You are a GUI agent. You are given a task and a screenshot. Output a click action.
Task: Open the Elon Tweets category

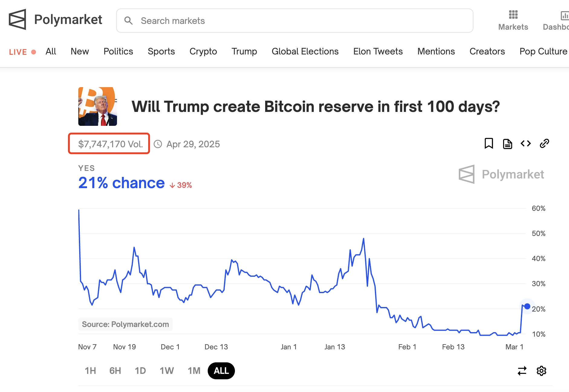[378, 51]
